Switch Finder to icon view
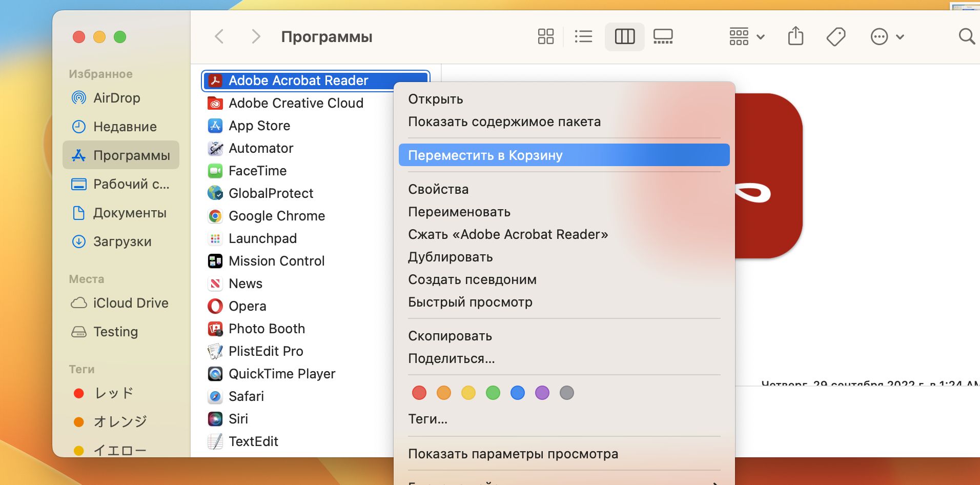Screen dimensions: 980x485 pyautogui.click(x=545, y=36)
